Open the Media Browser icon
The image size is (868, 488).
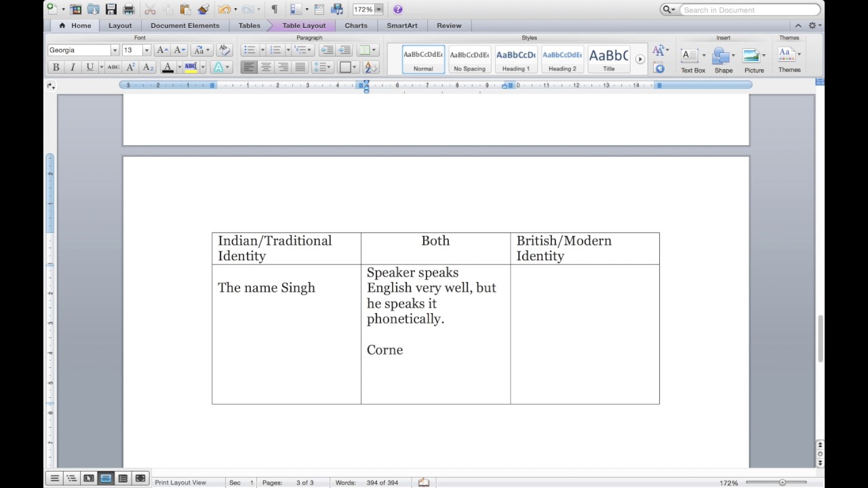(x=336, y=9)
